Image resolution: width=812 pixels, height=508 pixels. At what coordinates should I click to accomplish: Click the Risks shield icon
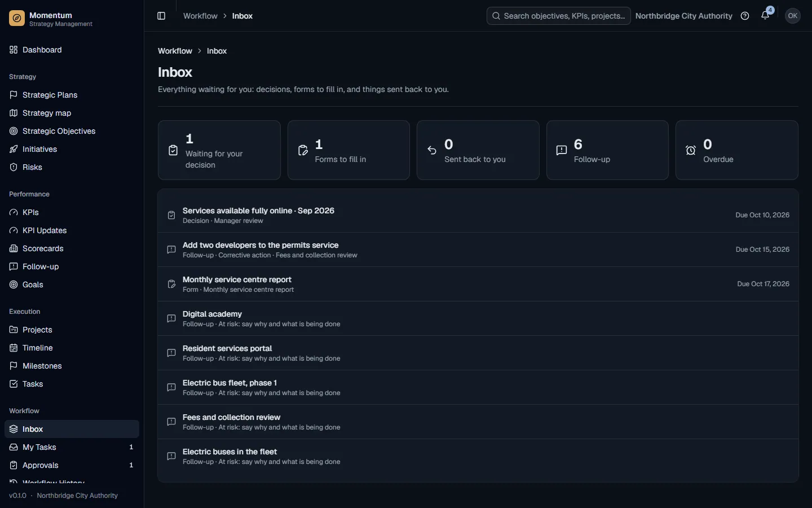pos(14,167)
